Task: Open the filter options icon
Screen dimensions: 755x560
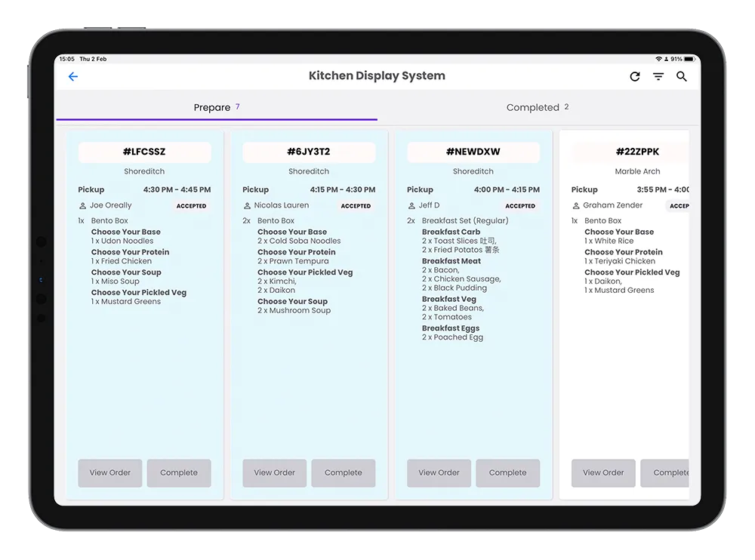Action: pos(658,76)
